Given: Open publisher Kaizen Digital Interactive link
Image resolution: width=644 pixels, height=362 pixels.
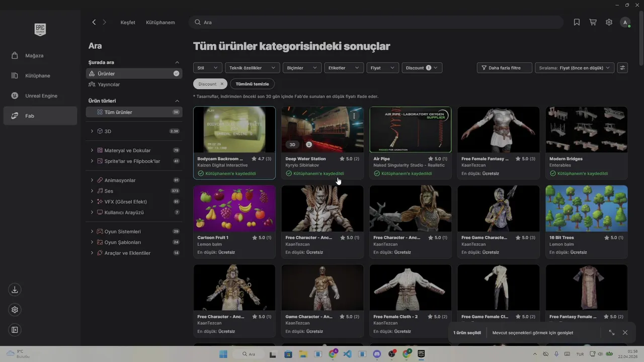Looking at the screenshot, I should pyautogui.click(x=222, y=165).
